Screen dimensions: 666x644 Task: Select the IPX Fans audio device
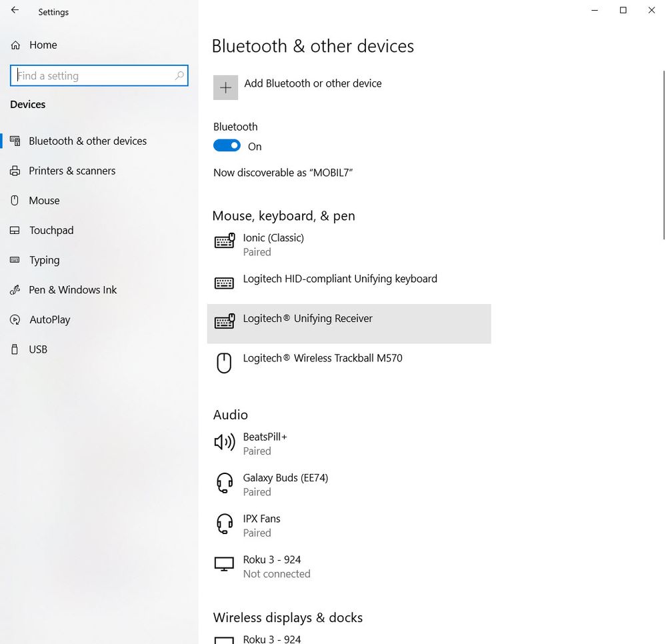(x=349, y=525)
